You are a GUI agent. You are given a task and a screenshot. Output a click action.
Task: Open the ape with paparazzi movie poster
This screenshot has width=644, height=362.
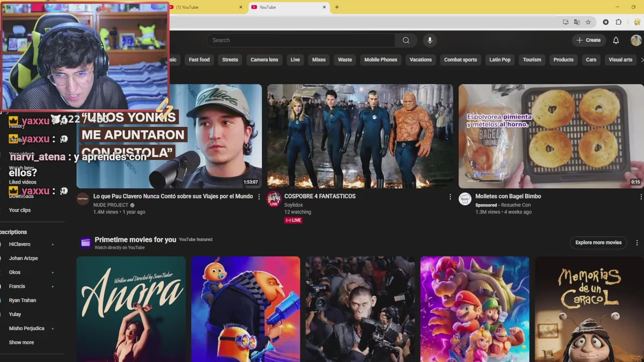pyautogui.click(x=360, y=309)
